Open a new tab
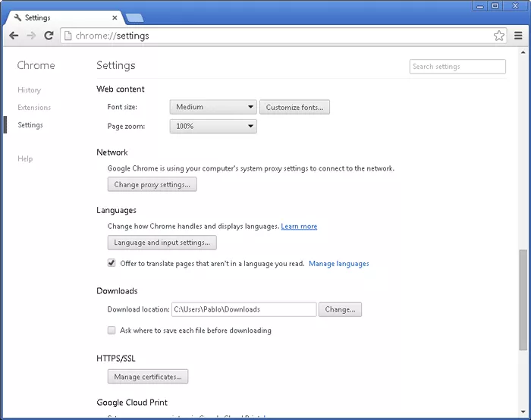531x420 pixels. [134, 18]
